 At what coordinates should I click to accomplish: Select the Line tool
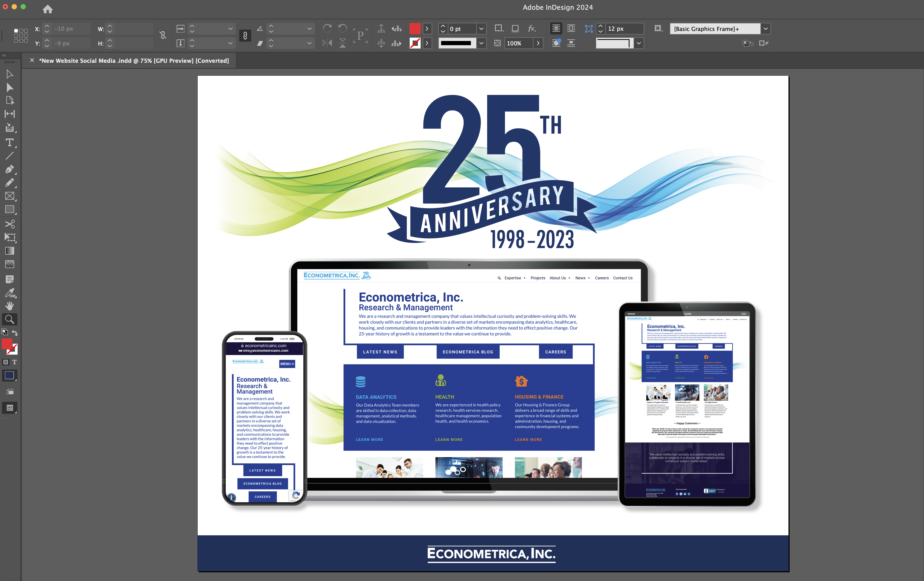coord(10,156)
